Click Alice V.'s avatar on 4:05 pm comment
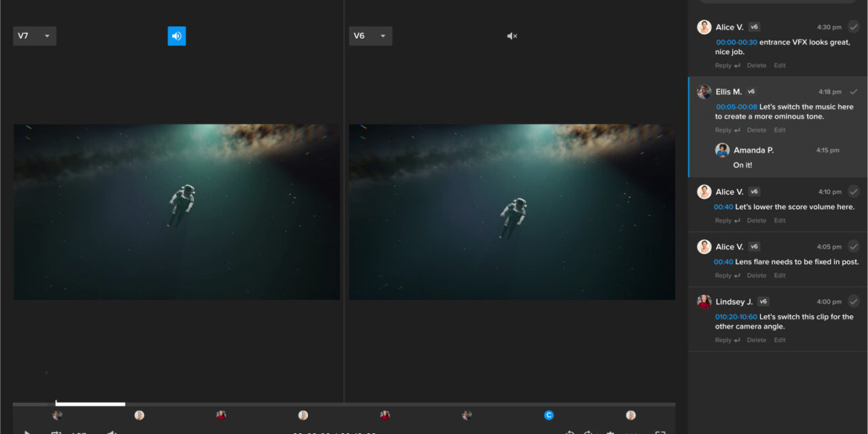 [704, 247]
